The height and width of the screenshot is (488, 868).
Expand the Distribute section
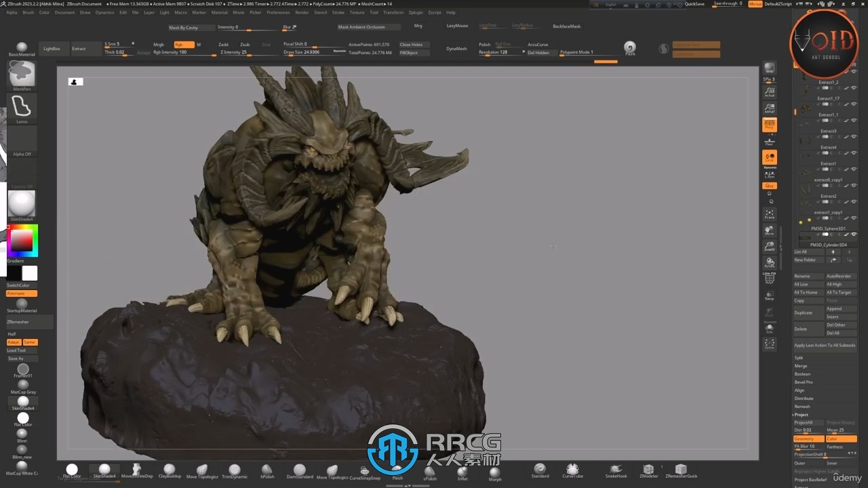[804, 399]
